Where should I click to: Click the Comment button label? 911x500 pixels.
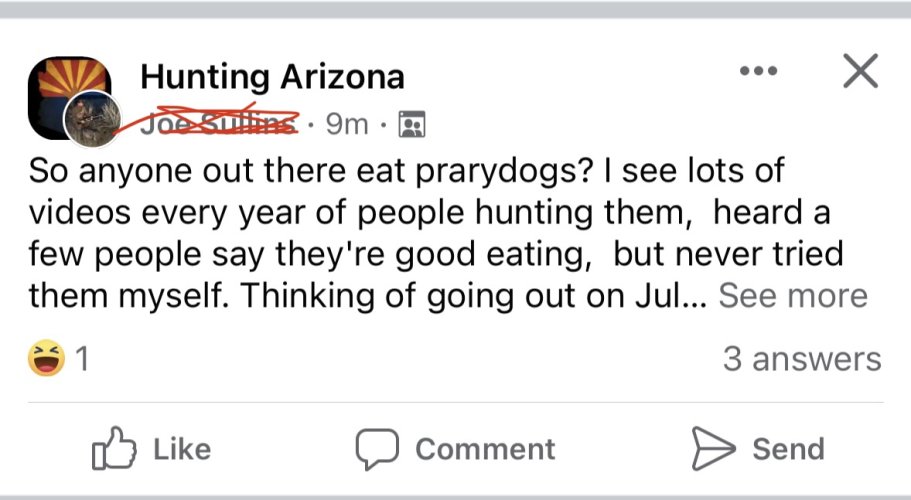coord(485,449)
